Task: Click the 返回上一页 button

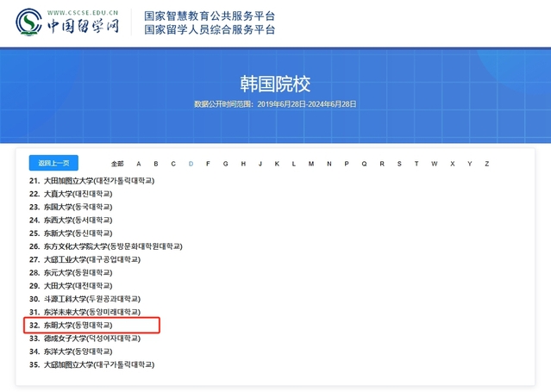Action: [53, 163]
